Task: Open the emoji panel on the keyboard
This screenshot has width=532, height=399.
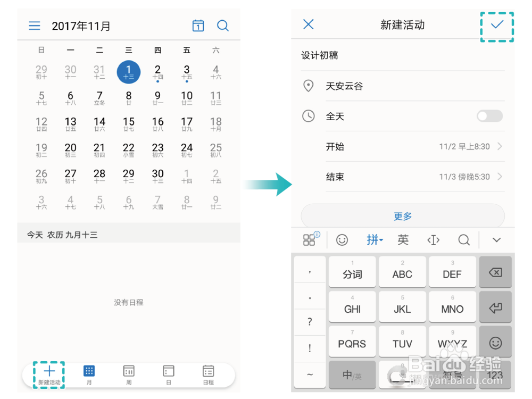Action: click(342, 240)
